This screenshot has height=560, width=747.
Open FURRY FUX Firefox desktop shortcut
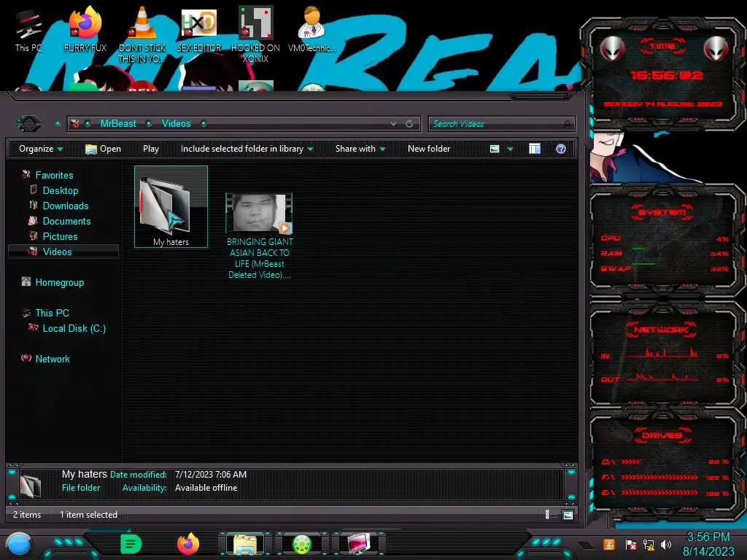click(x=85, y=29)
